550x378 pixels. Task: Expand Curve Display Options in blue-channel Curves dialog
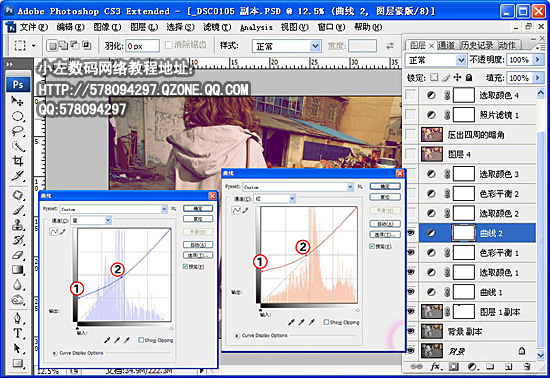pyautogui.click(x=55, y=353)
